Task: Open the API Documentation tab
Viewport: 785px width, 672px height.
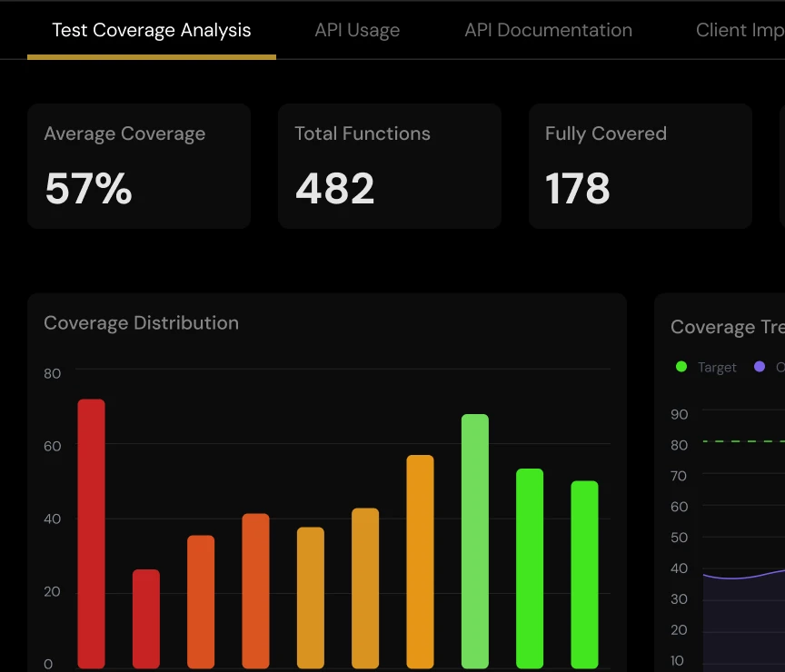Action: [x=548, y=30]
